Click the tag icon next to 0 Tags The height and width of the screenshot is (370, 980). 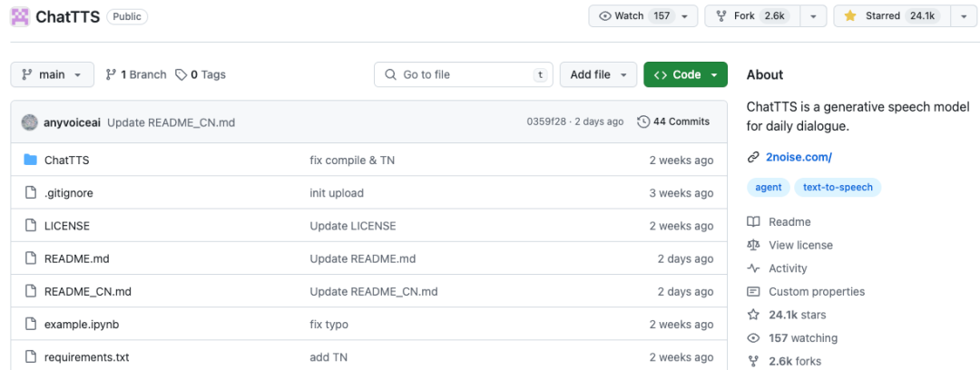point(181,74)
